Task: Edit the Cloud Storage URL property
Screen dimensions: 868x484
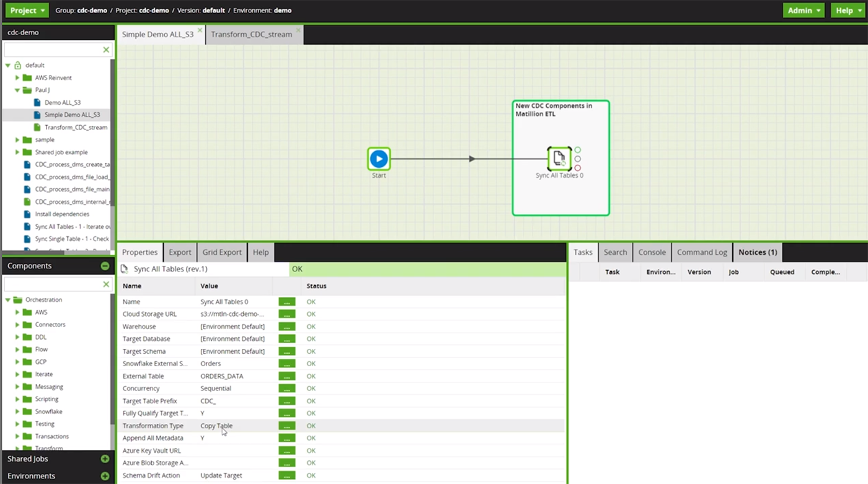Action: coord(286,314)
